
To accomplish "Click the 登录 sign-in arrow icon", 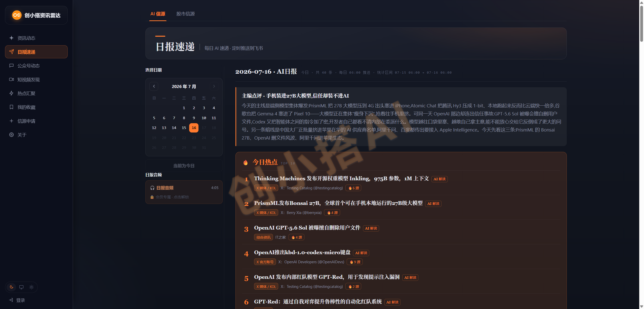I will pos(11,300).
